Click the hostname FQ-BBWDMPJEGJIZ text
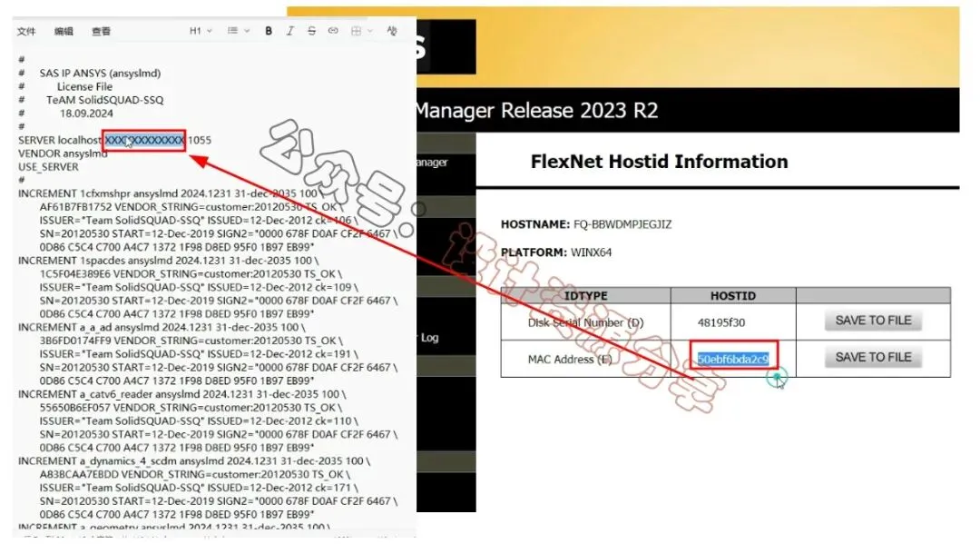Image resolution: width=980 pixels, height=544 pixels. point(622,224)
